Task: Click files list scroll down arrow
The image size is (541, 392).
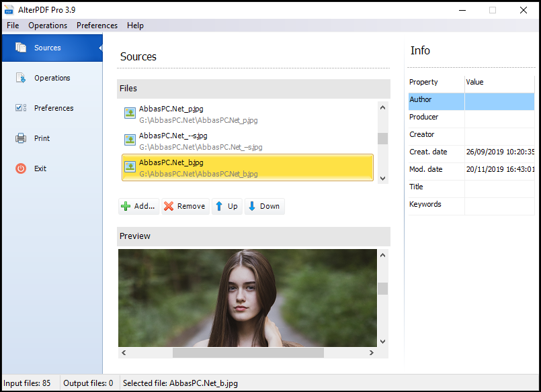Action: (382, 179)
